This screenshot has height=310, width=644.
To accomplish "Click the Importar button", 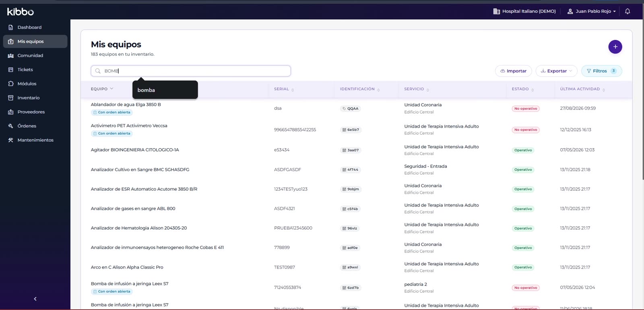I will pos(513,71).
